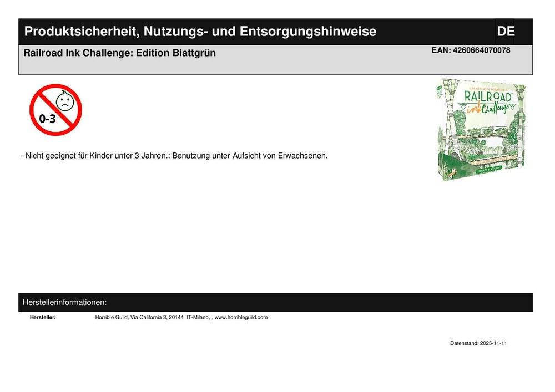Click the sad baby face in warning symbol
Screen dimensions: 555x392
point(65,101)
